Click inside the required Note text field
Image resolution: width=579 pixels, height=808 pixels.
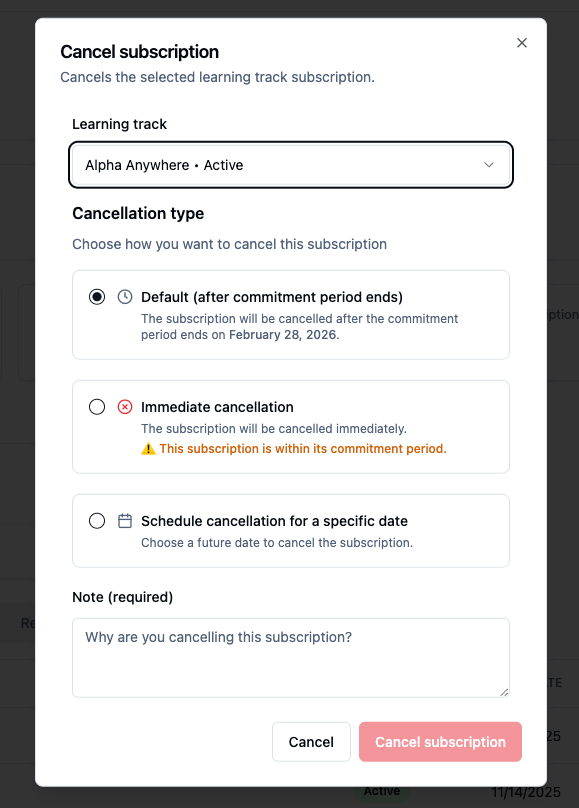290,655
